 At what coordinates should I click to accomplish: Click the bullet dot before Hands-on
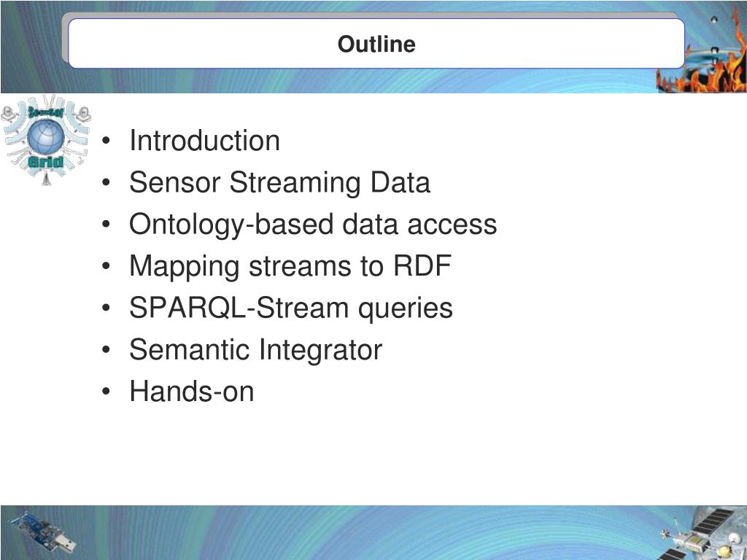click(x=106, y=392)
